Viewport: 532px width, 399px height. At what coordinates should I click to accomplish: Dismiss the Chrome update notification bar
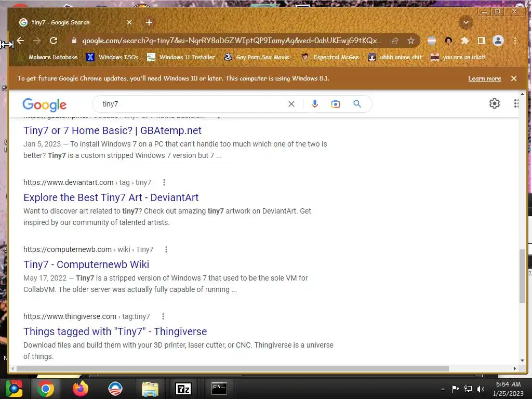click(514, 78)
